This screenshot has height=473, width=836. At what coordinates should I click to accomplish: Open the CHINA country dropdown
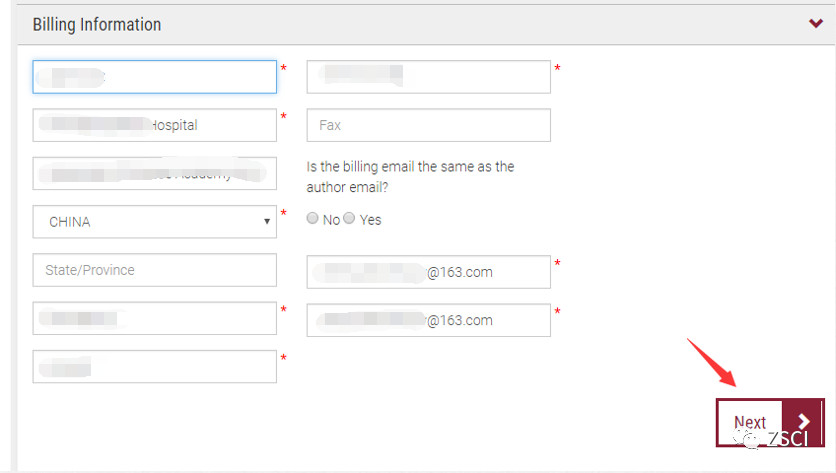point(154,222)
